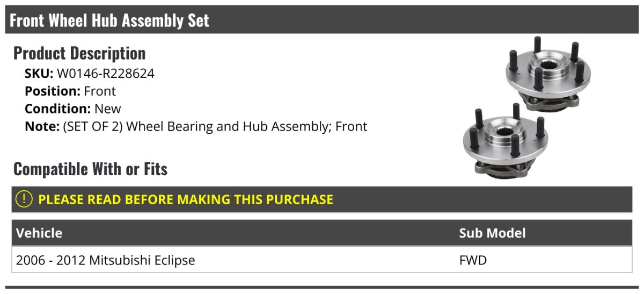Click the FWD sub model cell
Viewport: 644px width, 294px height.
(x=473, y=261)
